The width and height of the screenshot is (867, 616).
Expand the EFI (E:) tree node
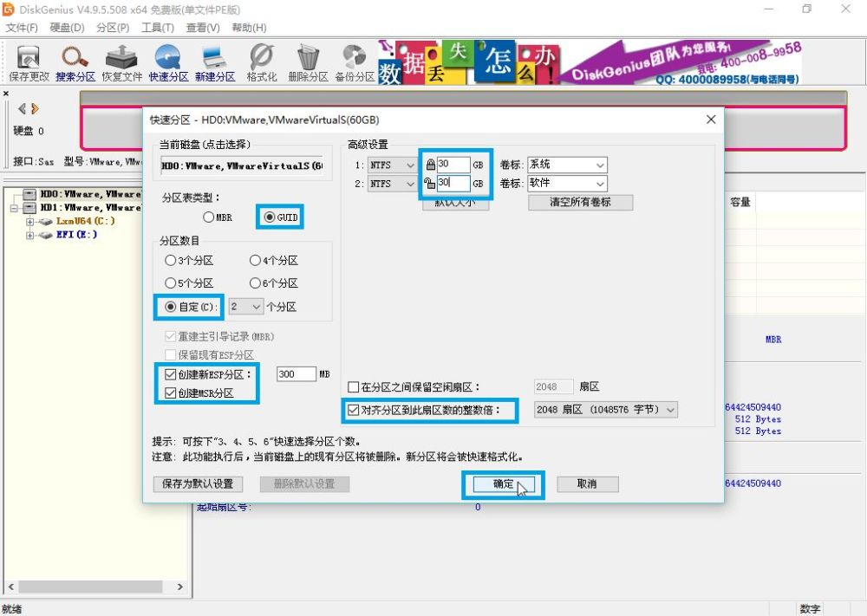coord(29,236)
